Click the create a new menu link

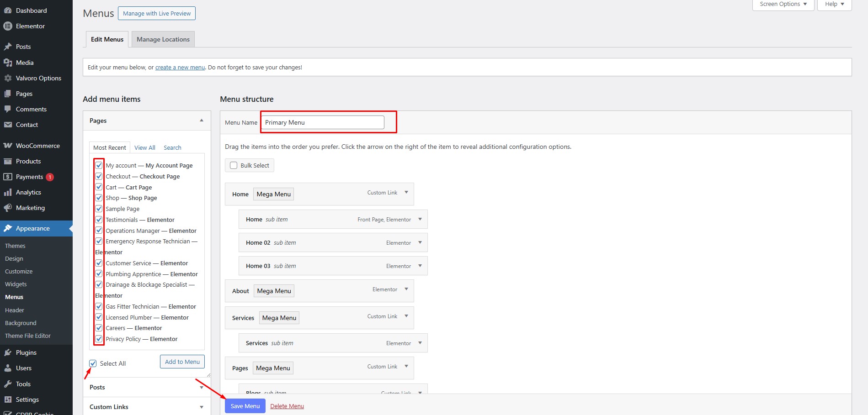tap(180, 67)
